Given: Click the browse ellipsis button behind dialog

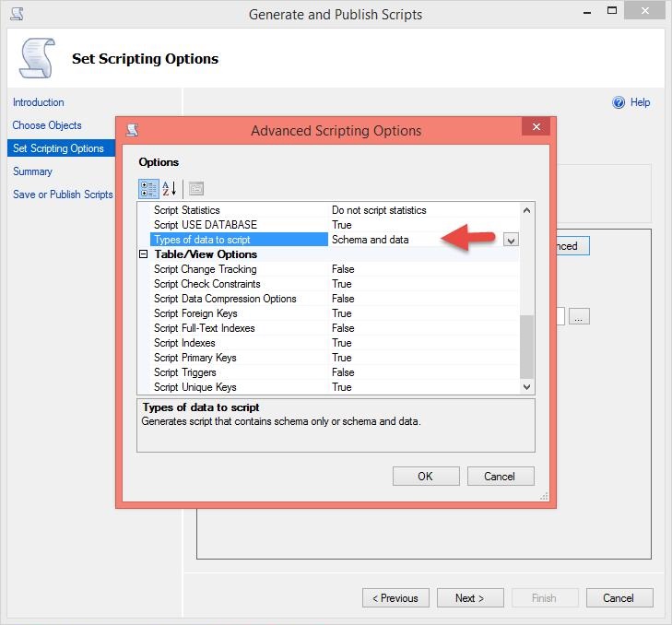Looking at the screenshot, I should pos(579,316).
